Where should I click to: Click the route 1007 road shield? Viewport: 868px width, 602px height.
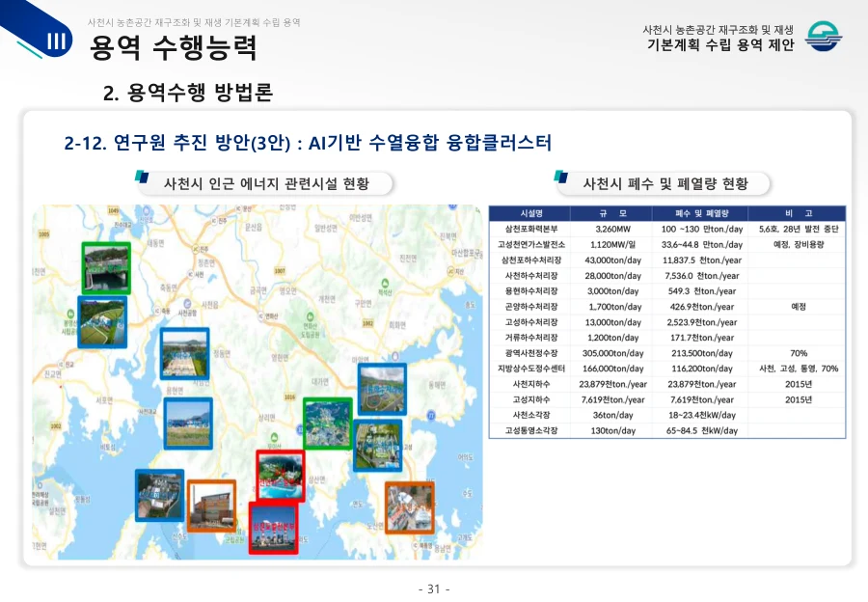click(280, 271)
